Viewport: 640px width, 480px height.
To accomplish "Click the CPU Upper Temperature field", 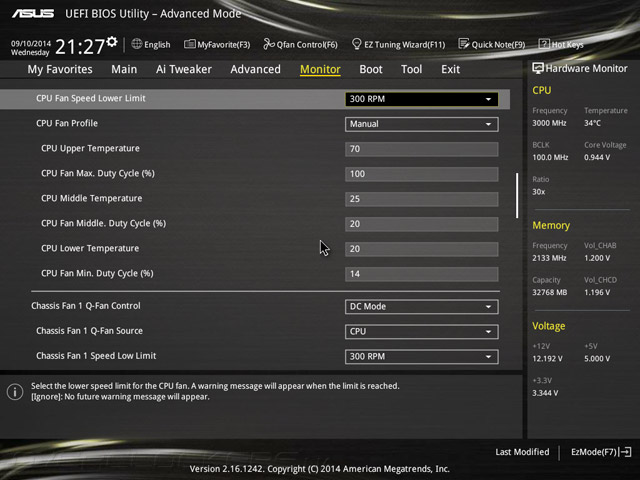I will 422,149.
